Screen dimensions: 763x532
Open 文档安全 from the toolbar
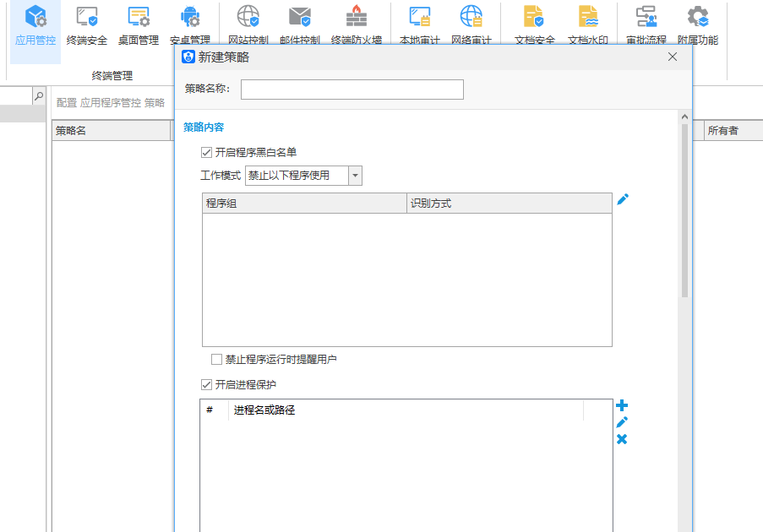[x=534, y=24]
